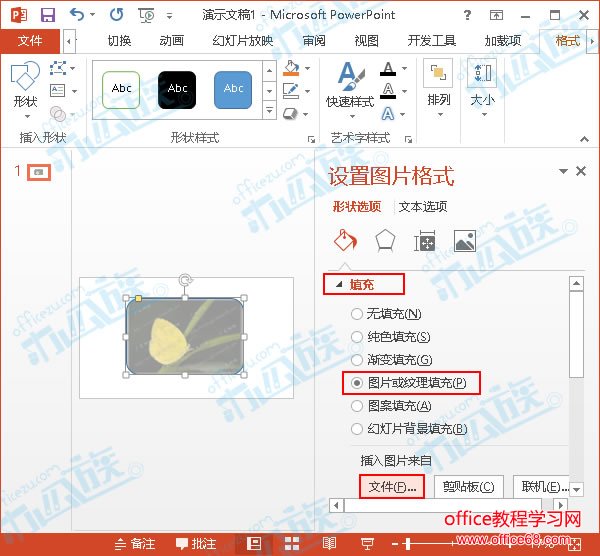
Task: Collapse the ribbon with the chevron
Action: tap(584, 139)
